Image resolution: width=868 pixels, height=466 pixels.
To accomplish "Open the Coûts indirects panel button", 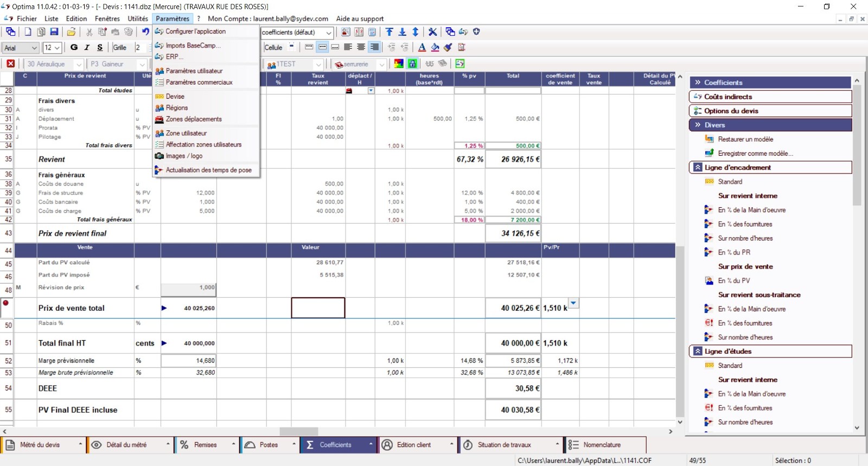I will point(770,97).
